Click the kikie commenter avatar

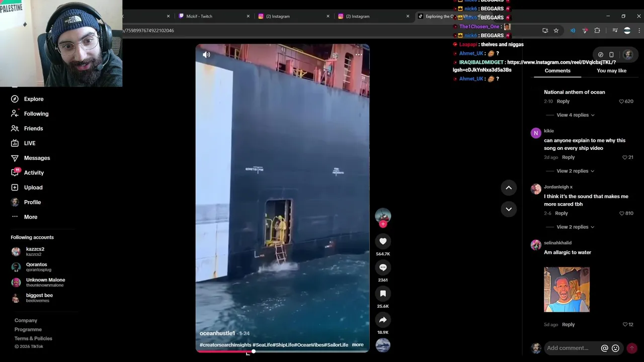pos(536,133)
